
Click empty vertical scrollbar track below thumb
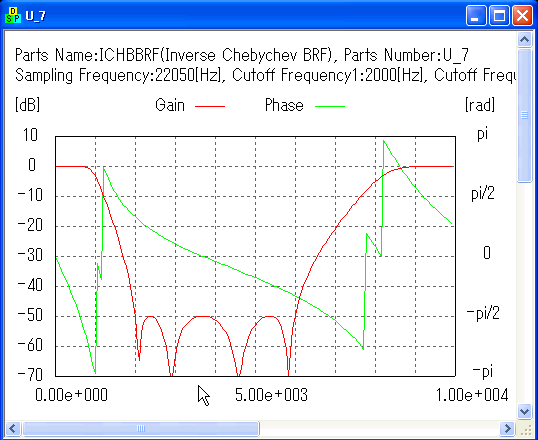tap(524, 293)
